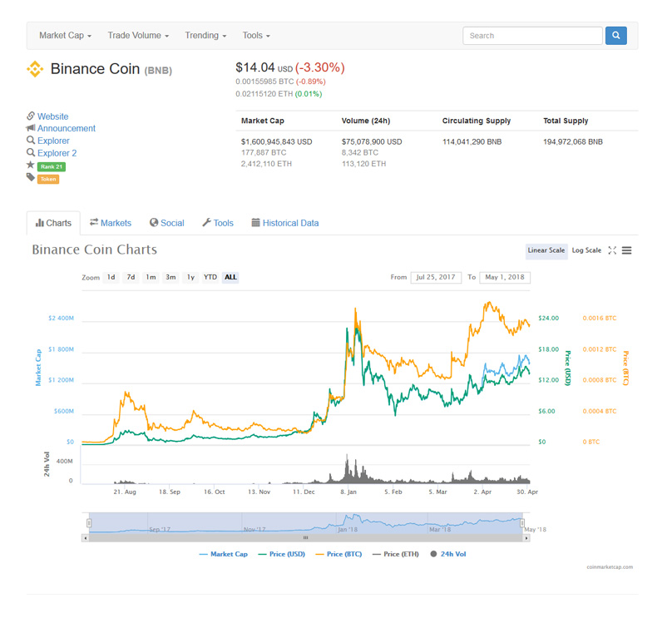Open the Tools tab below coin info
Image resolution: width=672 pixels, height=623 pixels.
(x=218, y=223)
